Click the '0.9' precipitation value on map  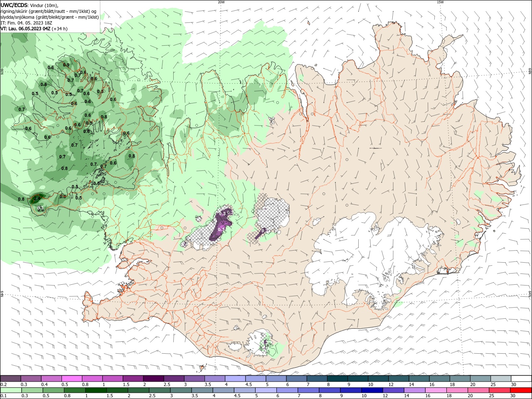(x=66, y=65)
